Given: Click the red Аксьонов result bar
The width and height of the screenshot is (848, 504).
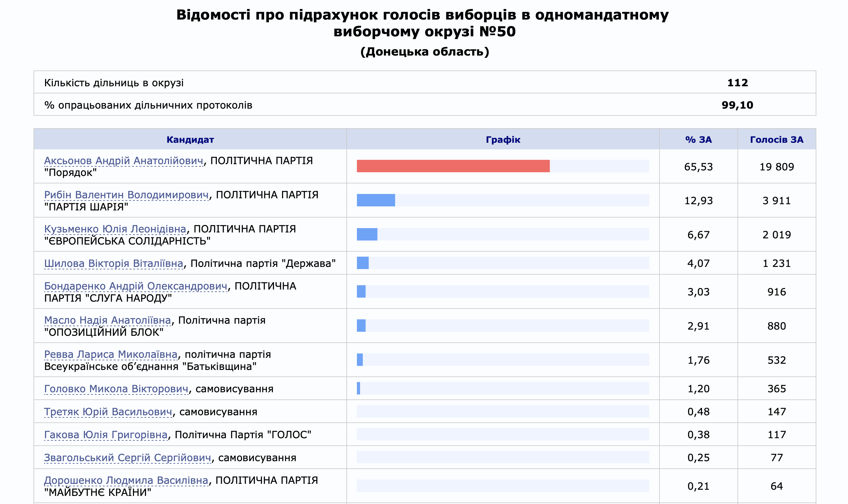Looking at the screenshot, I should point(453,166).
